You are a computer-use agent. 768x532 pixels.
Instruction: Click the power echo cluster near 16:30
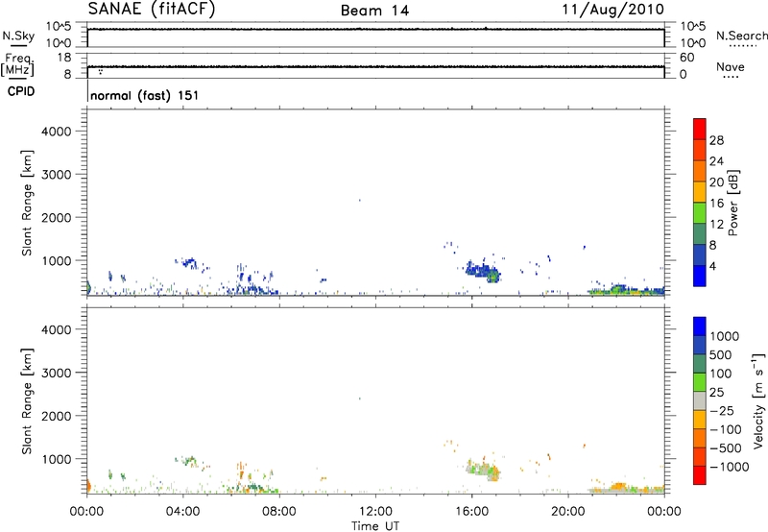483,272
